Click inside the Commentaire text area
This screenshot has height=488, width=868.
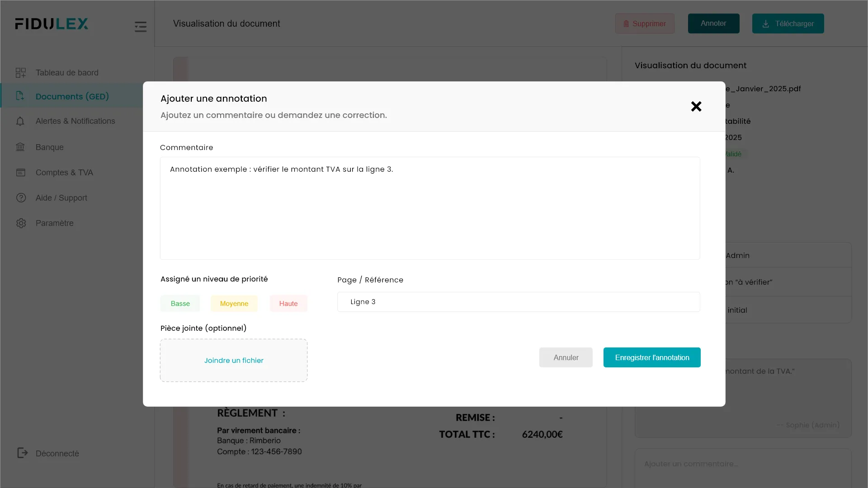coord(429,212)
